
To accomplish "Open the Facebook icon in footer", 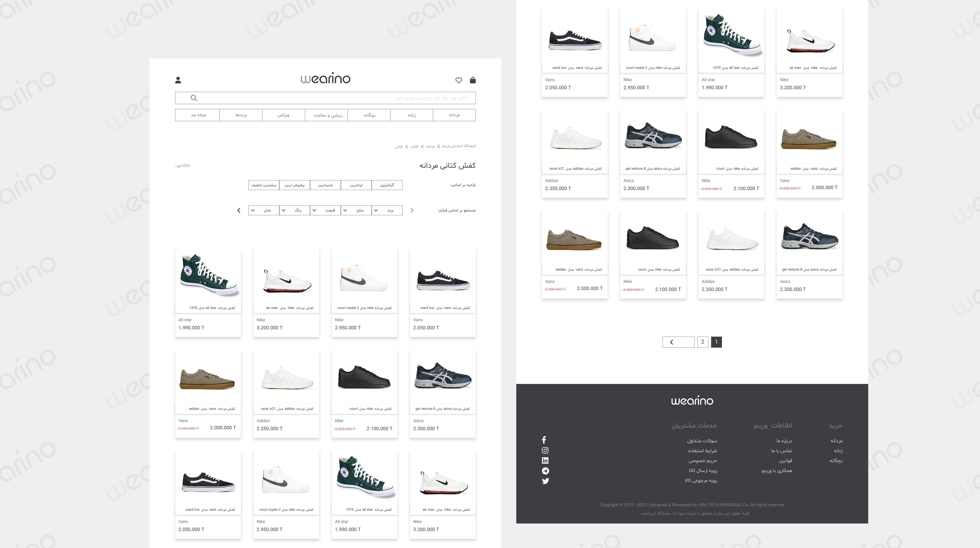I will (544, 440).
